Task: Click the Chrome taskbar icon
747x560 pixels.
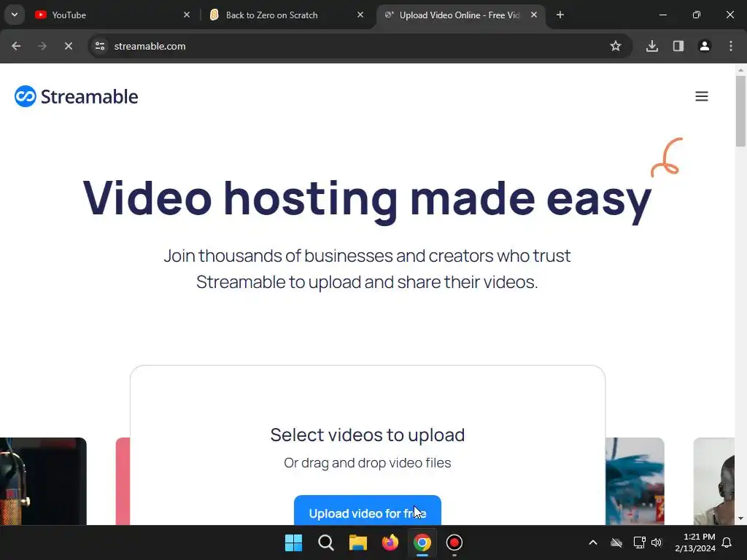Action: (x=422, y=542)
